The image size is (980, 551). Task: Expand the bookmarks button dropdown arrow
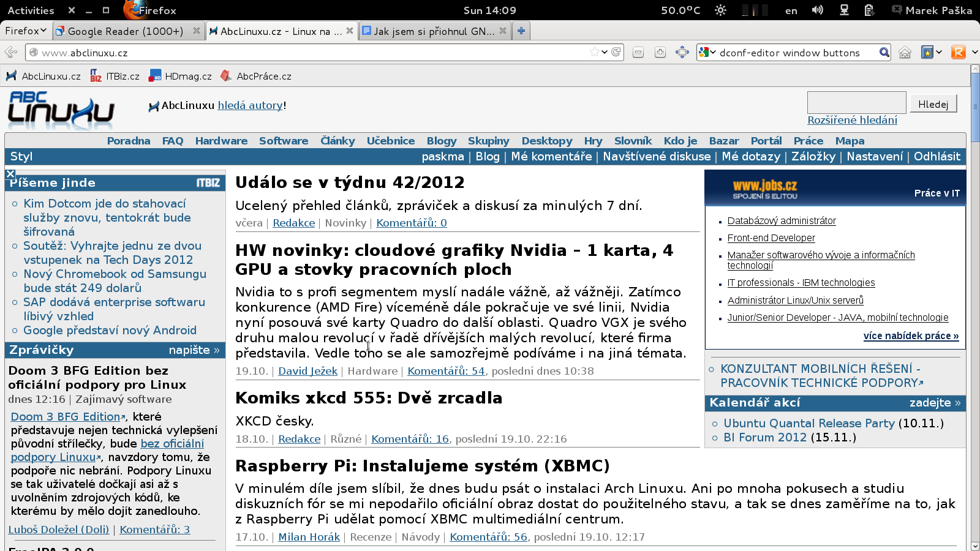coord(939,53)
